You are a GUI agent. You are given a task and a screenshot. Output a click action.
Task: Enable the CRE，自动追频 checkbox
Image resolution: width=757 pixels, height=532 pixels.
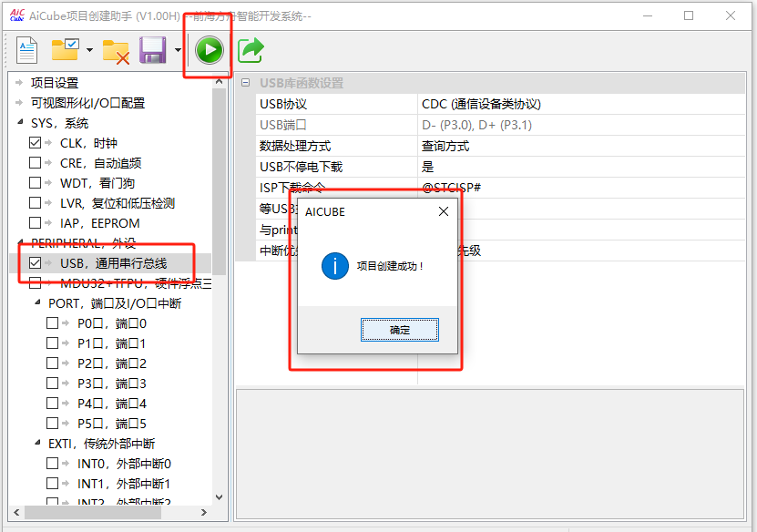pos(35,163)
